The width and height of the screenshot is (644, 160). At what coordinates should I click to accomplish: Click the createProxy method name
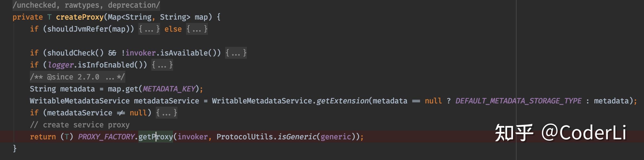click(x=80, y=17)
